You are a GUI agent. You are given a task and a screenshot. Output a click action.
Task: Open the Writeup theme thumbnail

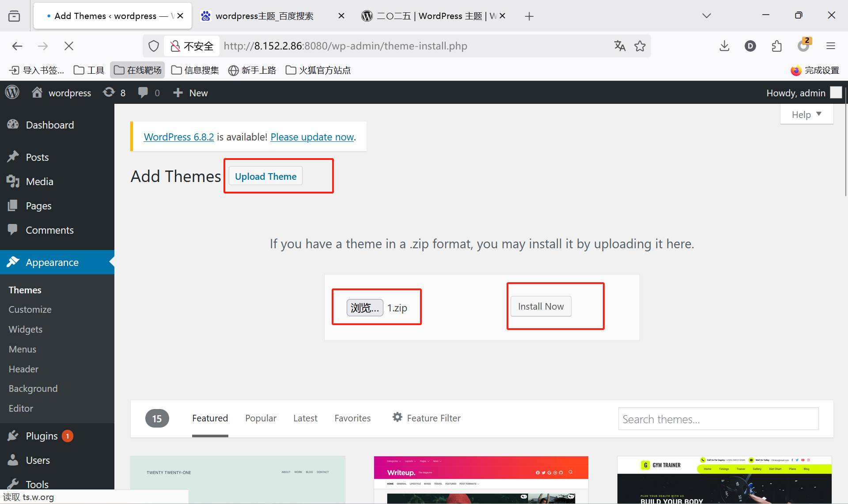click(481, 480)
